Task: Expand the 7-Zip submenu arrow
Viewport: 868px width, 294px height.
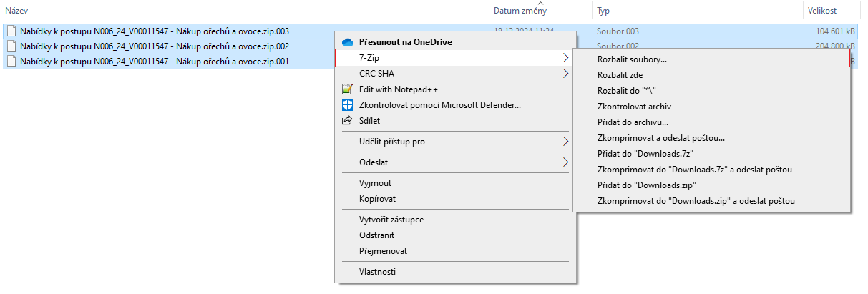Action: (x=565, y=58)
